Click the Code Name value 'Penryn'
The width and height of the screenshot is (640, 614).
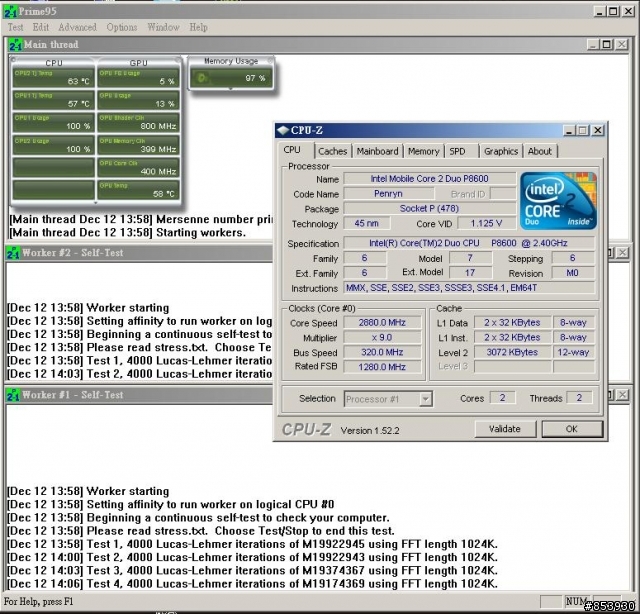[388, 194]
